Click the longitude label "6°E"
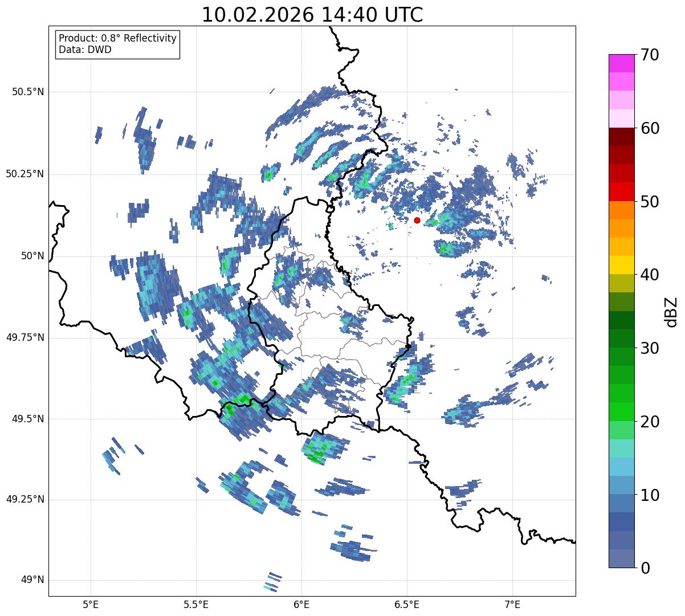 301,604
